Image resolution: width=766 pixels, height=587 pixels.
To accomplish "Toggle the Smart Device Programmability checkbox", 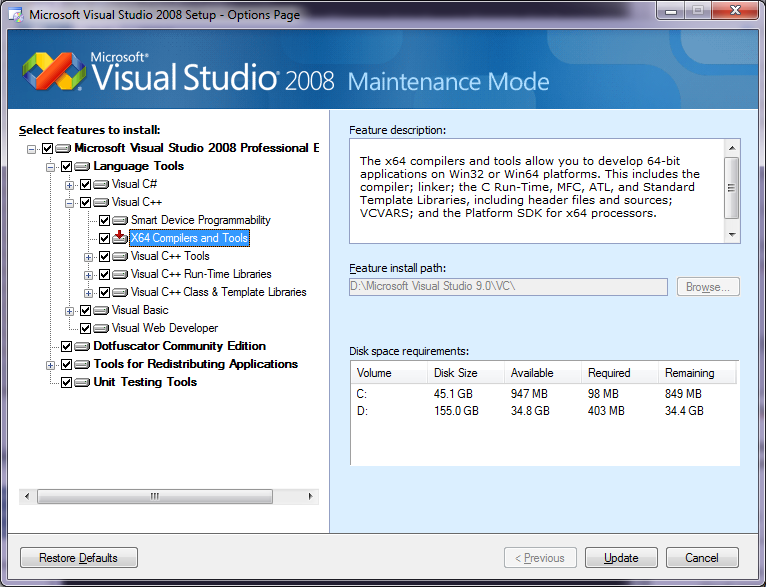I will coord(105,221).
